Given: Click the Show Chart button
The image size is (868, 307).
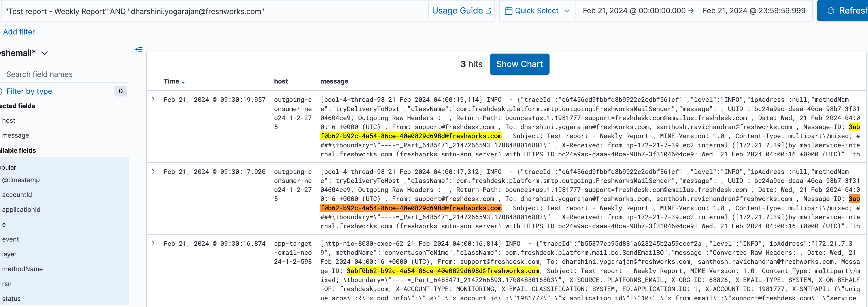Looking at the screenshot, I should 519,64.
